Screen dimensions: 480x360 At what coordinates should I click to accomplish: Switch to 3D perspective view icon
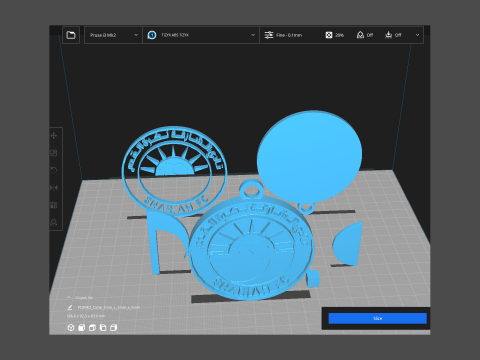(71, 328)
